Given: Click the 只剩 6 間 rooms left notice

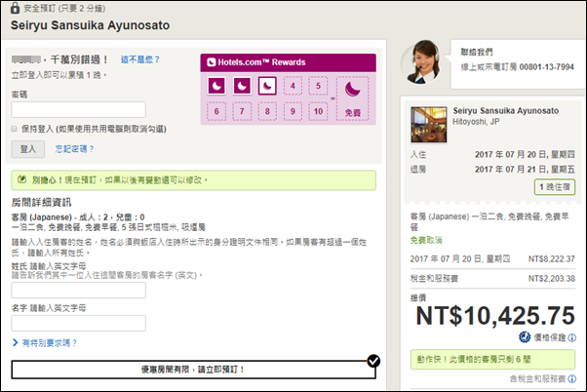Looking at the screenshot, I should [492, 360].
